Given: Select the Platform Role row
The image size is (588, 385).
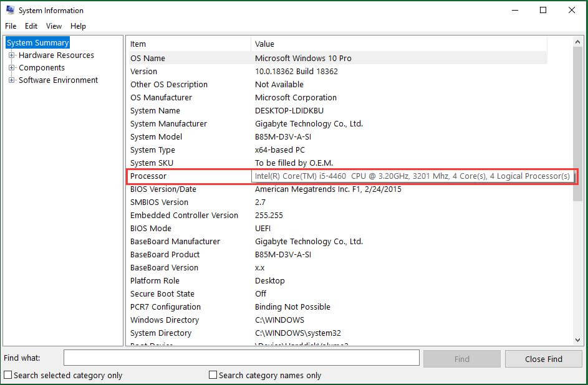Looking at the screenshot, I should pyautogui.click(x=337, y=281).
